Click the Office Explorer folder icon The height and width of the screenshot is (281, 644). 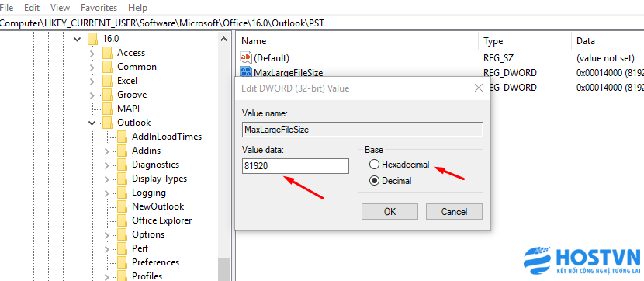coord(122,220)
